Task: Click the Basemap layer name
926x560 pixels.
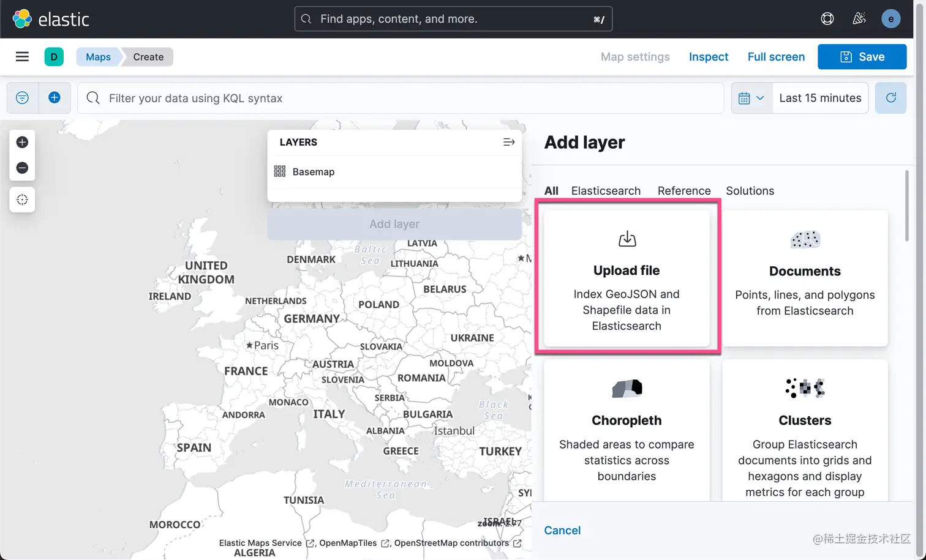Action: pos(313,172)
